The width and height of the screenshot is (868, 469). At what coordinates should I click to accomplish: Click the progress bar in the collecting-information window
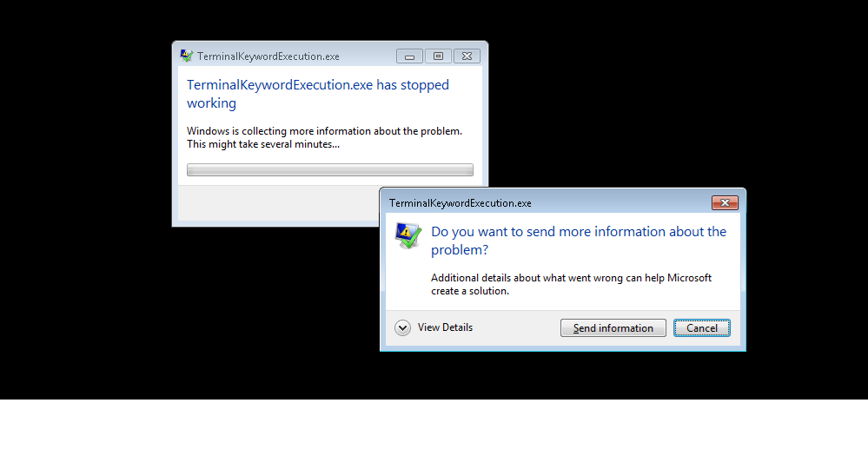(330, 169)
